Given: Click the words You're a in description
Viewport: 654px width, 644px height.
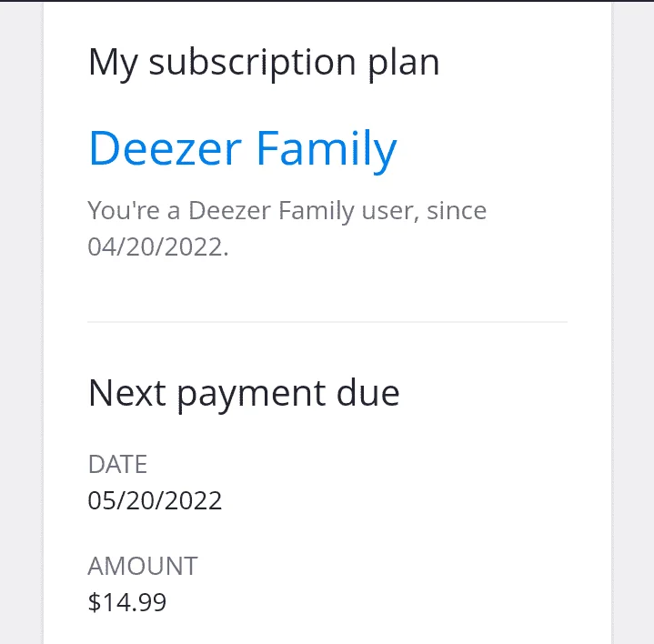Looking at the screenshot, I should tap(134, 210).
